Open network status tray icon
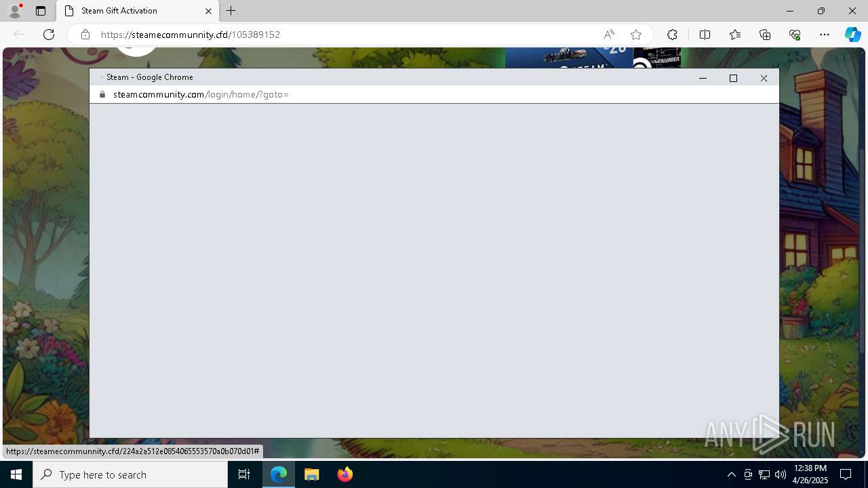The image size is (868, 488). 764,474
